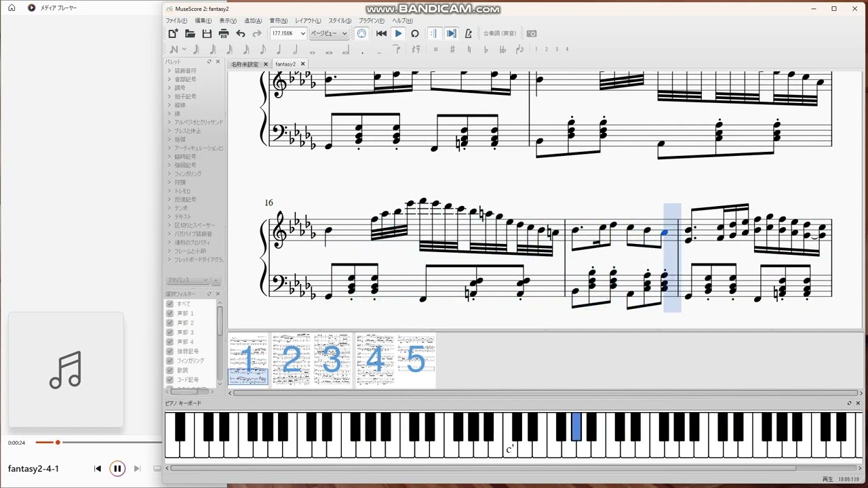
Task: Create a new score with toolbar icon
Action: click(174, 33)
